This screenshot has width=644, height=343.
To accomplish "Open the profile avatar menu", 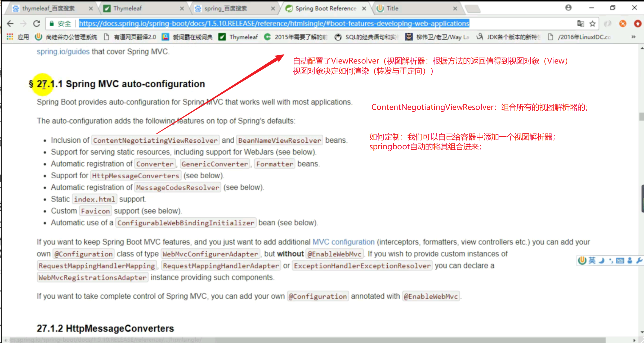I will pos(568,8).
